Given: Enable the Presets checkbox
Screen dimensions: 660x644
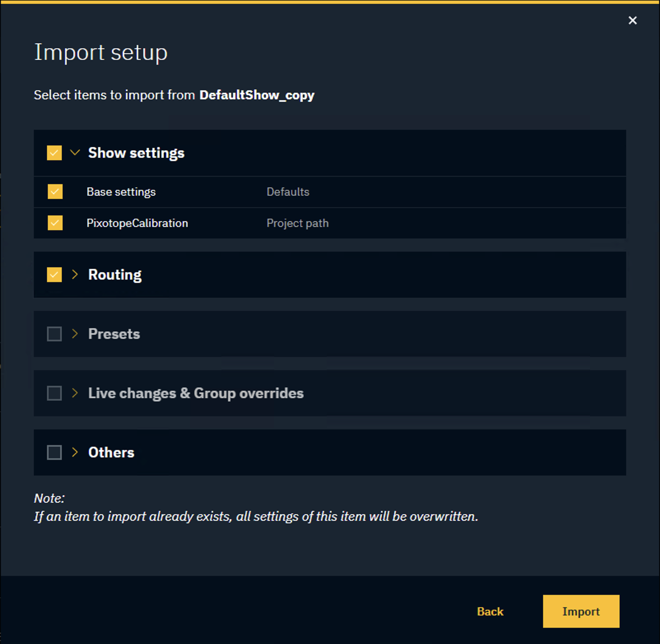Looking at the screenshot, I should tap(54, 334).
